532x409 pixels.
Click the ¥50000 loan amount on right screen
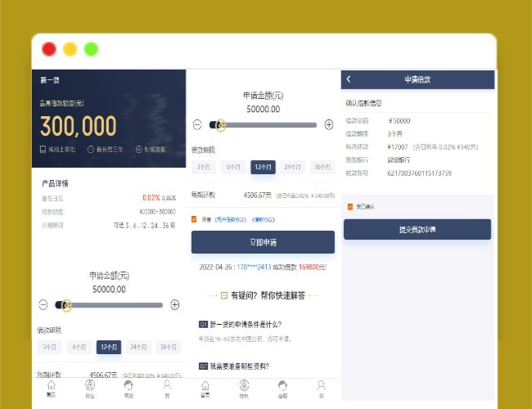click(399, 121)
